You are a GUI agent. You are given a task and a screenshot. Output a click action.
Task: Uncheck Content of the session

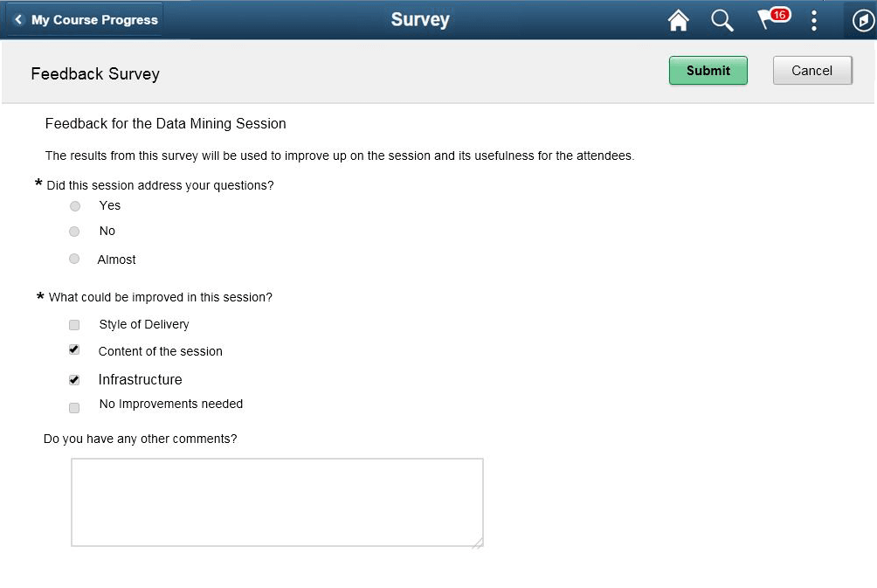coord(74,349)
